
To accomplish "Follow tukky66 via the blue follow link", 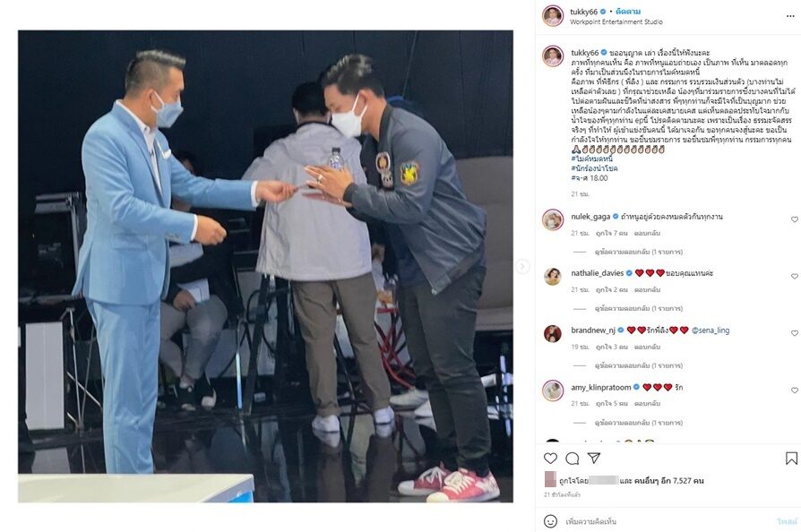I will point(628,12).
